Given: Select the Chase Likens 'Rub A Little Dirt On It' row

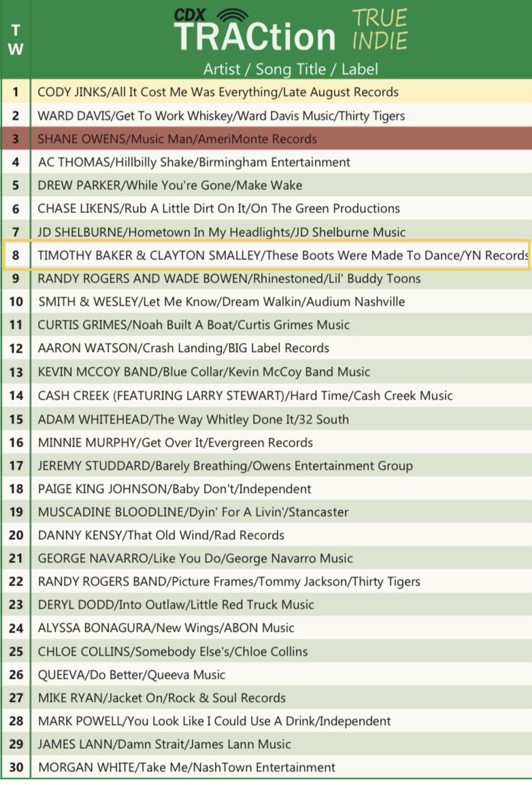Looking at the screenshot, I should [266, 208].
